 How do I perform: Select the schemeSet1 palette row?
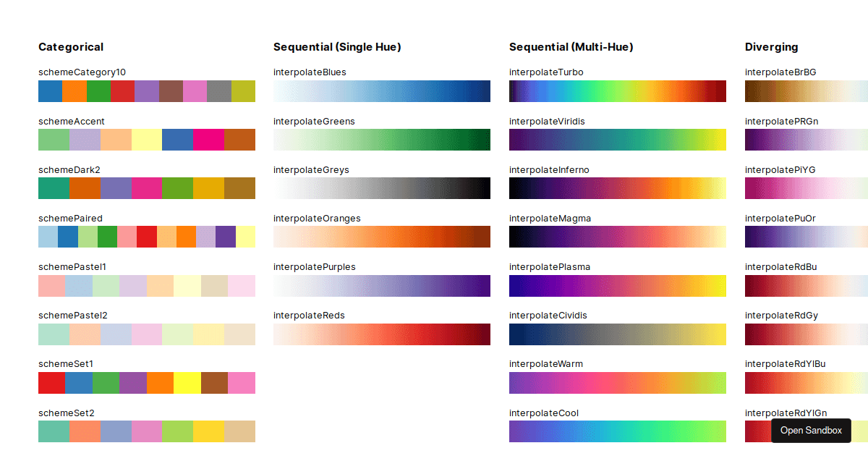147,383
